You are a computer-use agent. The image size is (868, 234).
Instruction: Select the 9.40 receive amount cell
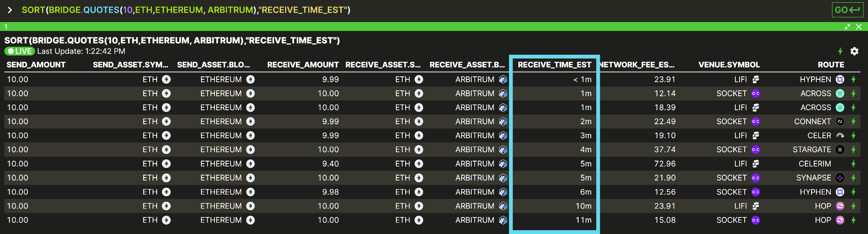click(x=331, y=164)
